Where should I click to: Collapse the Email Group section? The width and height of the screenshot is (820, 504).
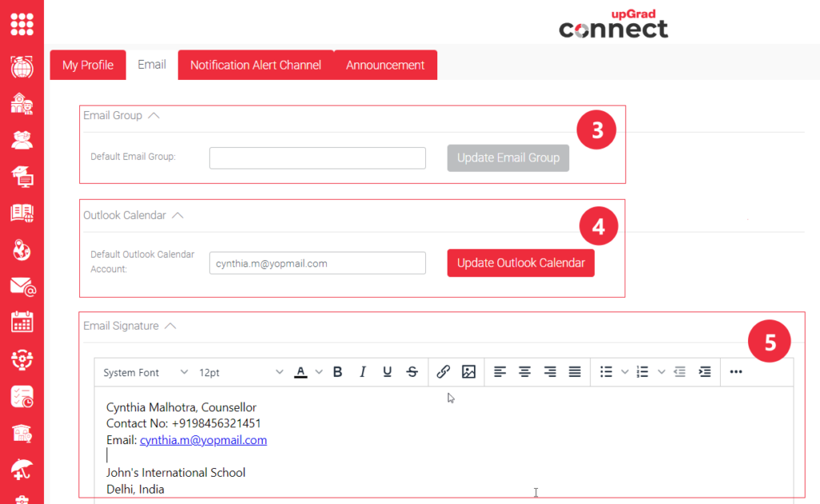click(x=154, y=115)
